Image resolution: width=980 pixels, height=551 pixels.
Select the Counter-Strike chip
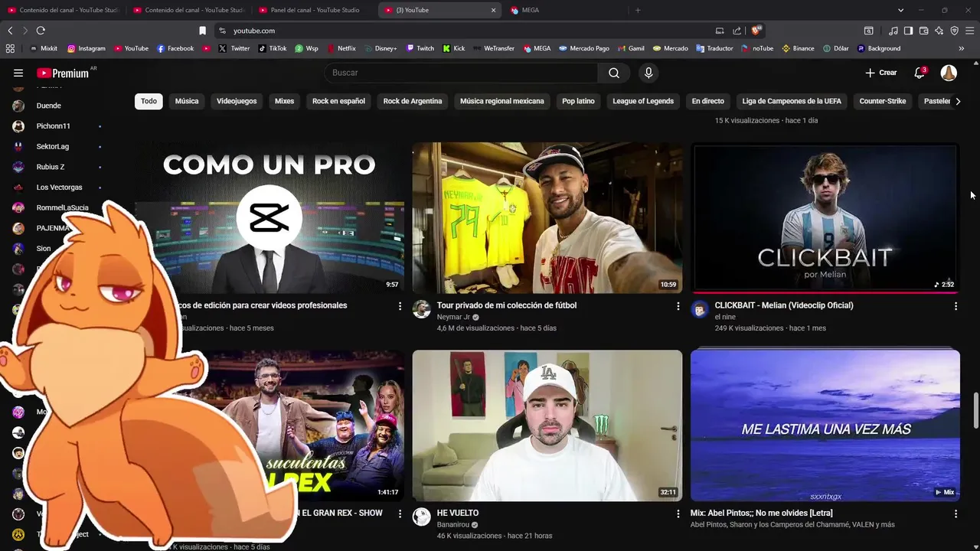coord(882,101)
